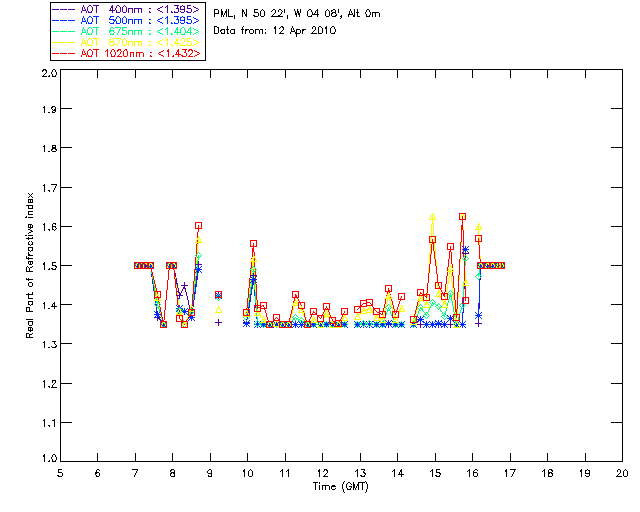Click the time-axis tick label '13'

point(360,473)
